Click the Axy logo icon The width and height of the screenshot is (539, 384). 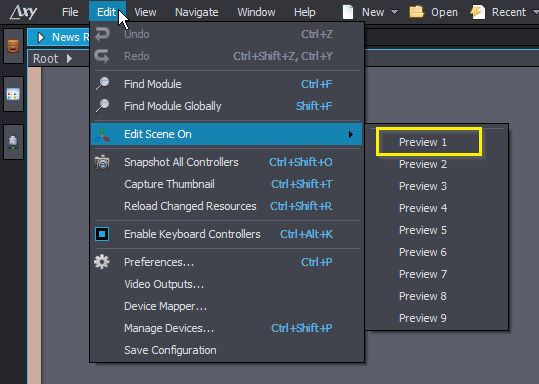[23, 12]
